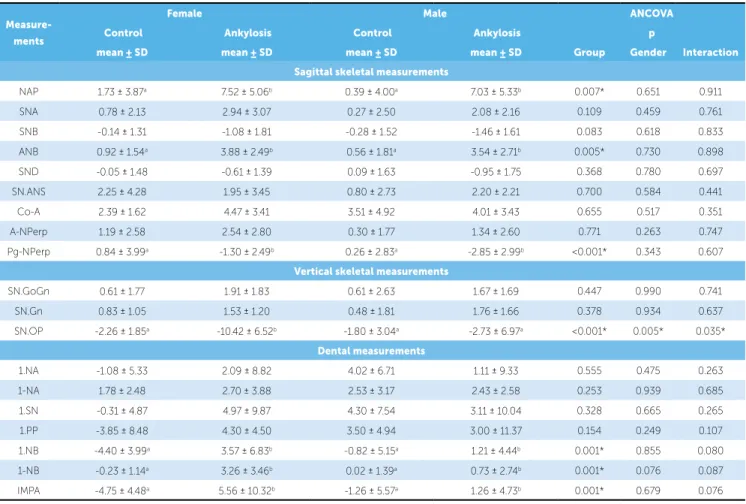Click the Sagittal skeletal measurements heading

coord(371,72)
